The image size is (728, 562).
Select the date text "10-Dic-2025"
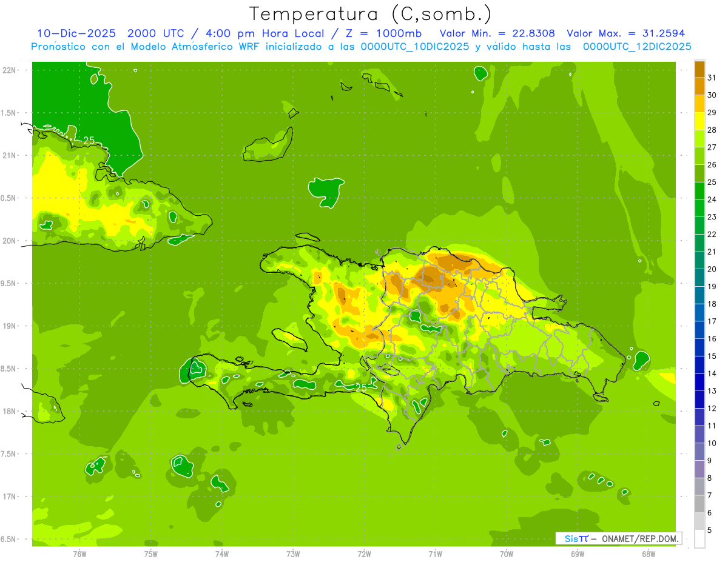point(78,33)
